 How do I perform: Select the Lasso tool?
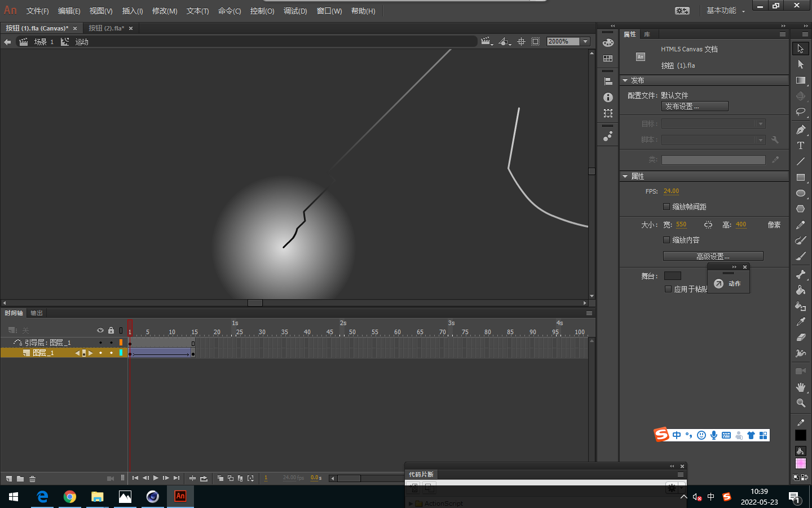[x=800, y=112]
